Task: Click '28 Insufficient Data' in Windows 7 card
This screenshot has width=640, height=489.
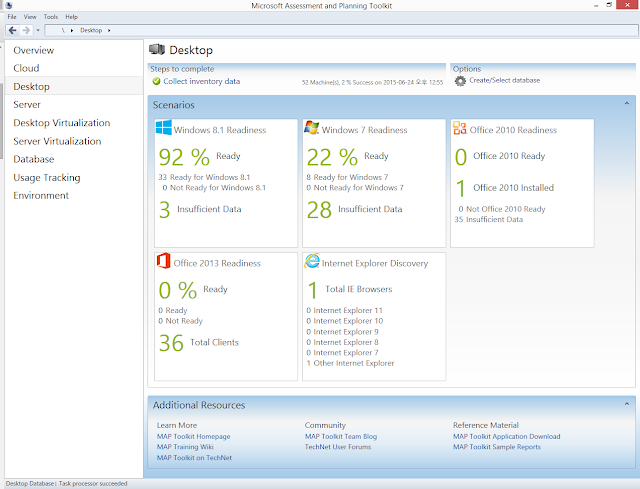Action: pyautogui.click(x=354, y=210)
